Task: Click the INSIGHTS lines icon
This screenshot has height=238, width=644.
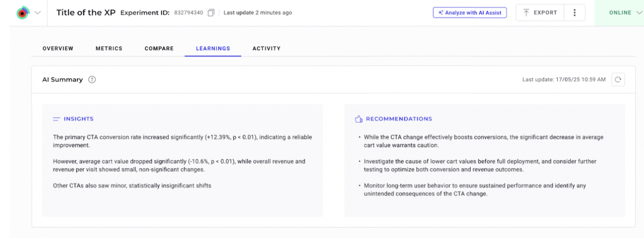Action: (56, 119)
